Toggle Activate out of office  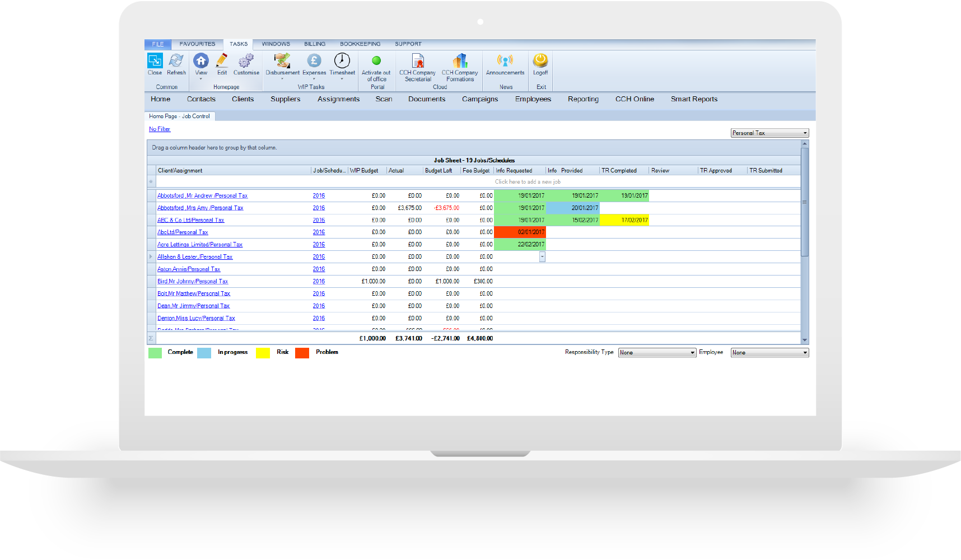coord(376,61)
